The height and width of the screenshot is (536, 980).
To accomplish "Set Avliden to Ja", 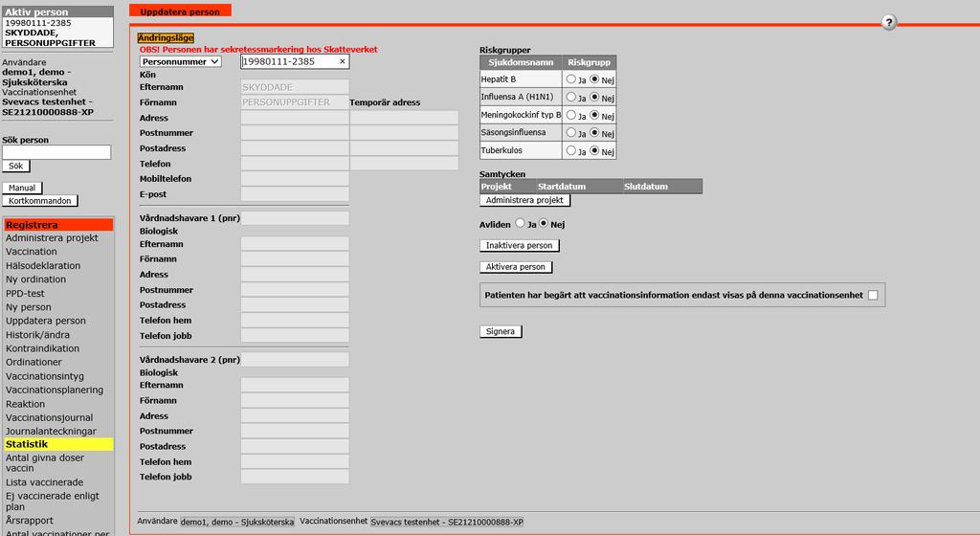I will click(x=520, y=223).
